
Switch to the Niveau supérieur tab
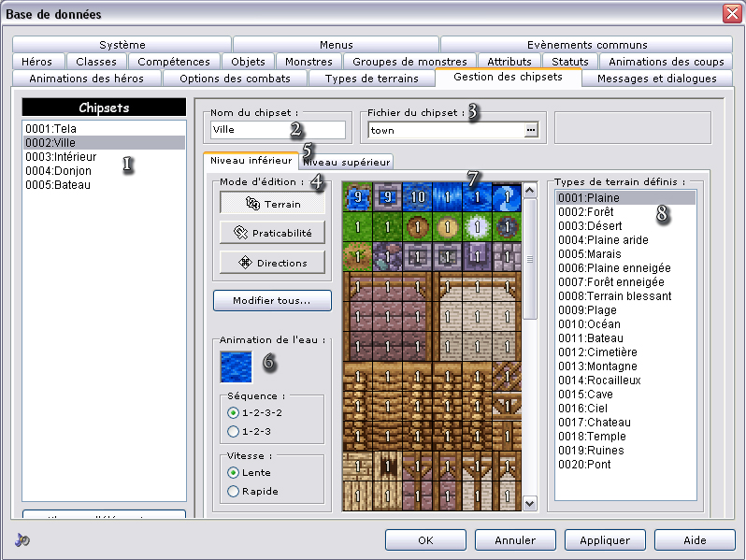[347, 162]
